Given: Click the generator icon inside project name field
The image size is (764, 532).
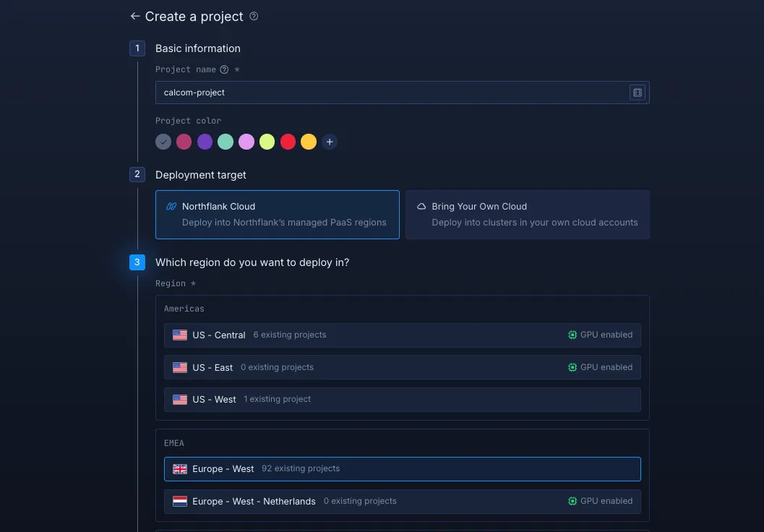Looking at the screenshot, I should pyautogui.click(x=638, y=93).
